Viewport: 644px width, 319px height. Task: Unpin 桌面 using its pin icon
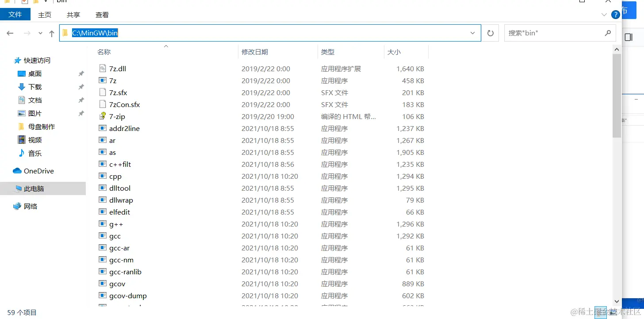coord(81,73)
